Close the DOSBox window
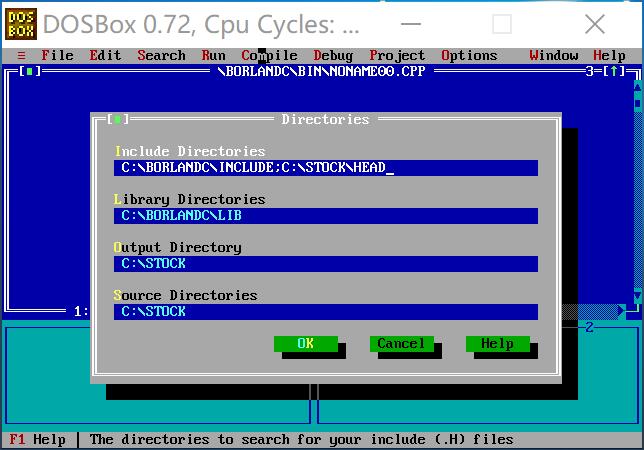This screenshot has width=644, height=450. [x=595, y=24]
